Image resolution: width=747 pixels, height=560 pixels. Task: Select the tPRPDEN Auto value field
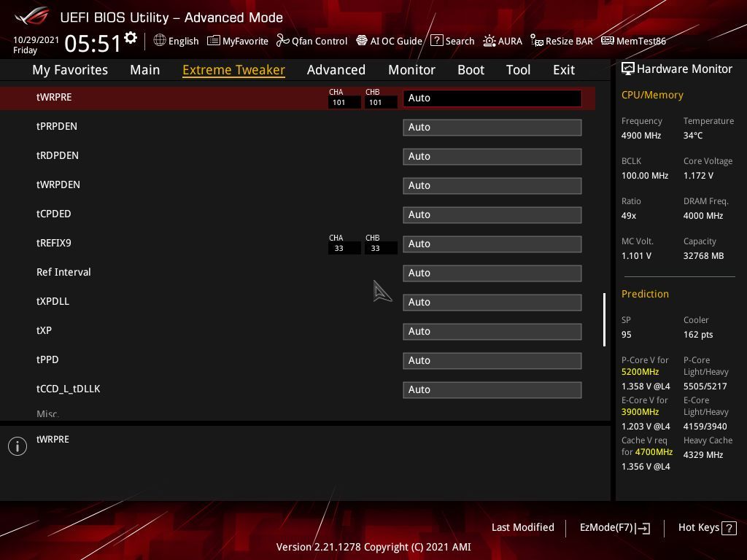click(492, 127)
